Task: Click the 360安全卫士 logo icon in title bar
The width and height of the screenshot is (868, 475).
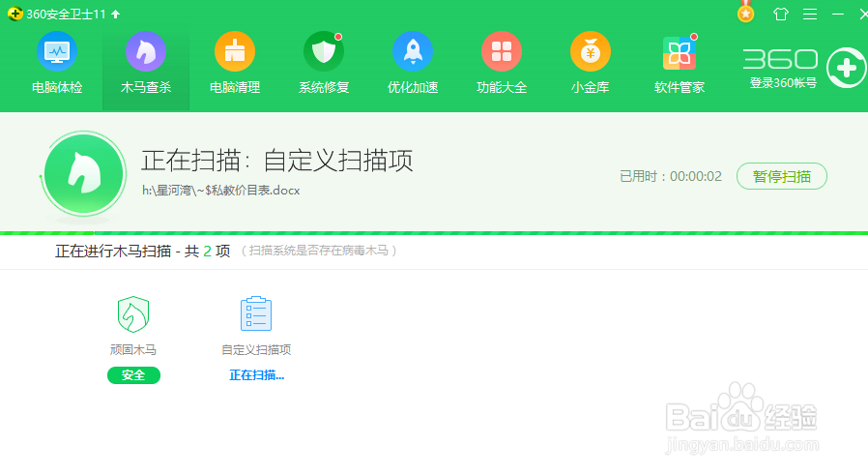Action: [14, 14]
